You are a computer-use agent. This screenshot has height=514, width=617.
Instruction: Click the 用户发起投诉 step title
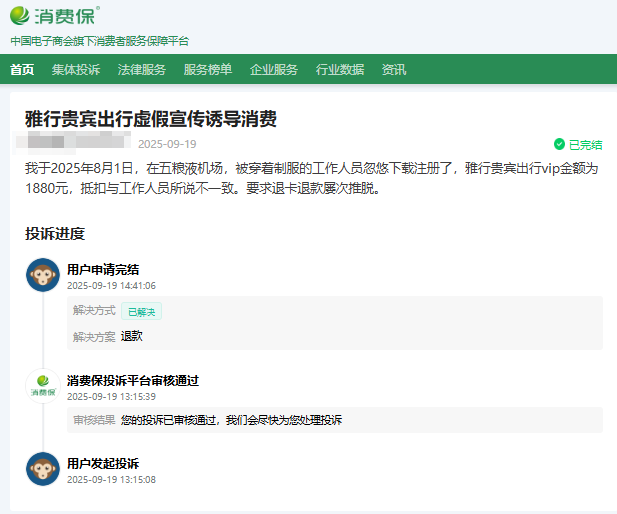pyautogui.click(x=103, y=464)
